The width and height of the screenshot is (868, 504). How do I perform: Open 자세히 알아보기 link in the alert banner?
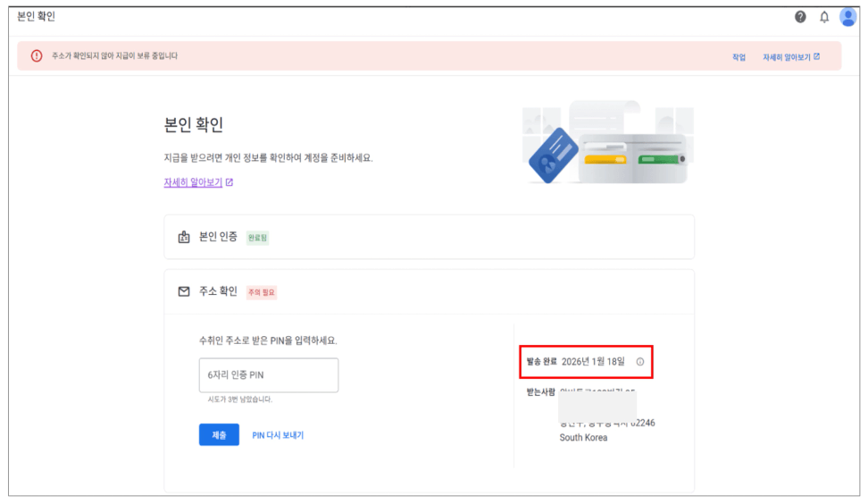click(791, 57)
